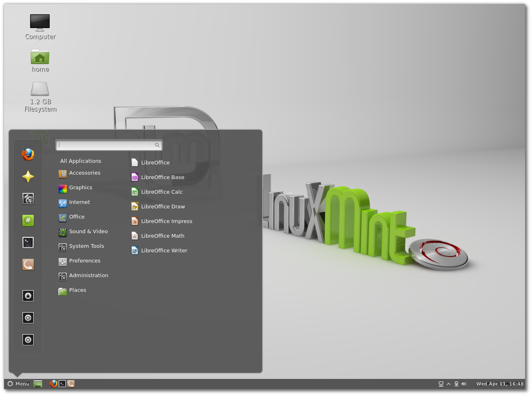Image resolution: width=532 pixels, height=396 pixels.
Task: Open LibreOffice Impress
Action: point(166,221)
